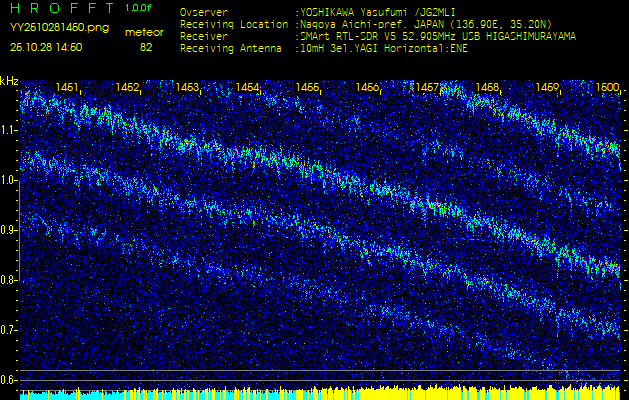Jump to the 1500 time marker
Viewport: 629px width, 400px height.
coord(606,88)
